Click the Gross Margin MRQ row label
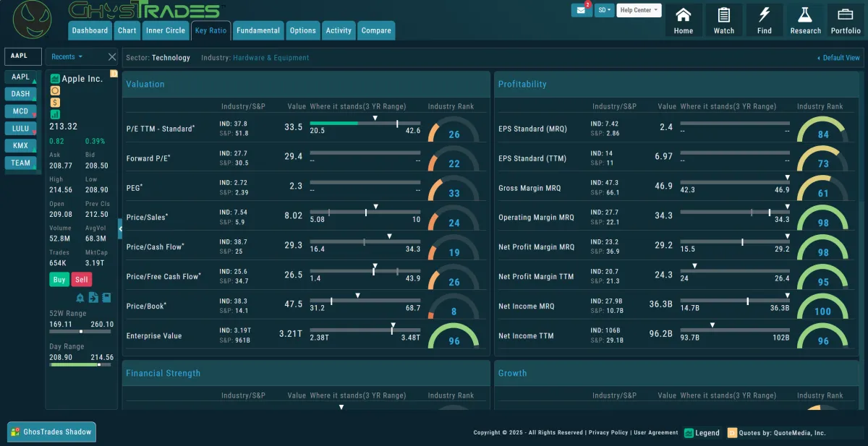The image size is (868, 446). pos(529,188)
